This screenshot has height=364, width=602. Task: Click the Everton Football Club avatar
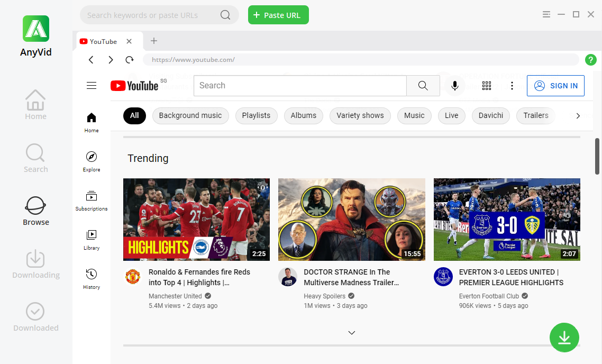coord(443,277)
